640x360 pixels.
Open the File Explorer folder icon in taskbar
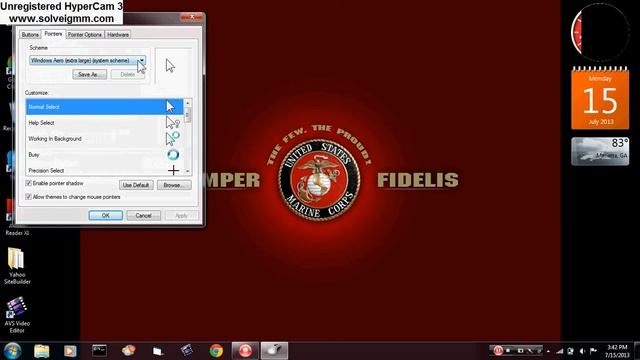click(42, 351)
